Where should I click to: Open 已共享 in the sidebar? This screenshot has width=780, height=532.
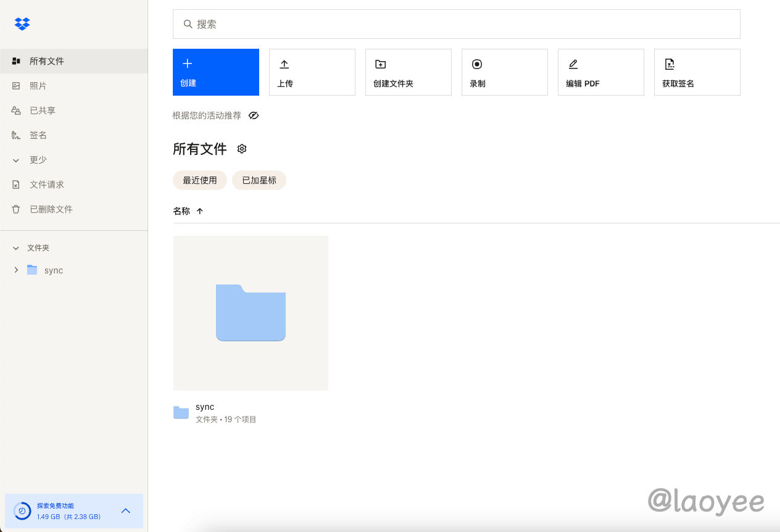42,110
